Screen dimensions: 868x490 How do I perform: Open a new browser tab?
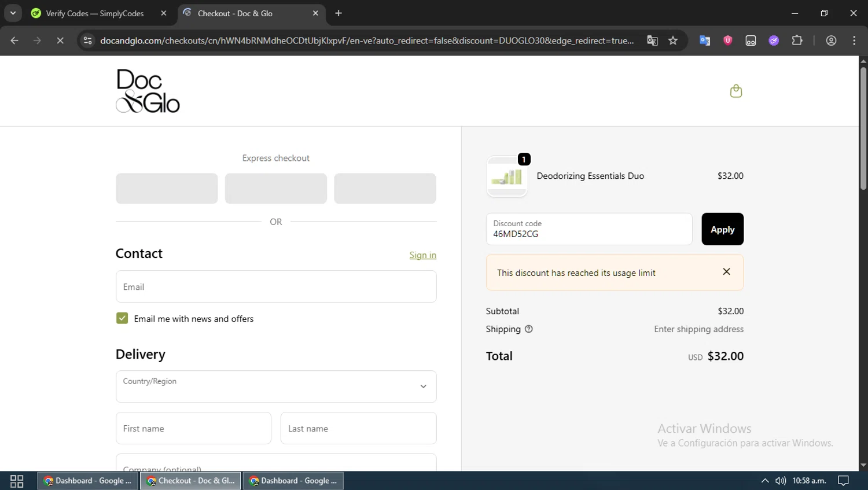pos(339,13)
